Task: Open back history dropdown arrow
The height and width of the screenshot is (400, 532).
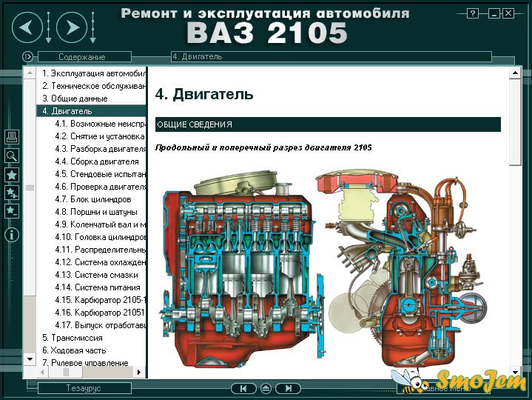Action: coord(48,27)
